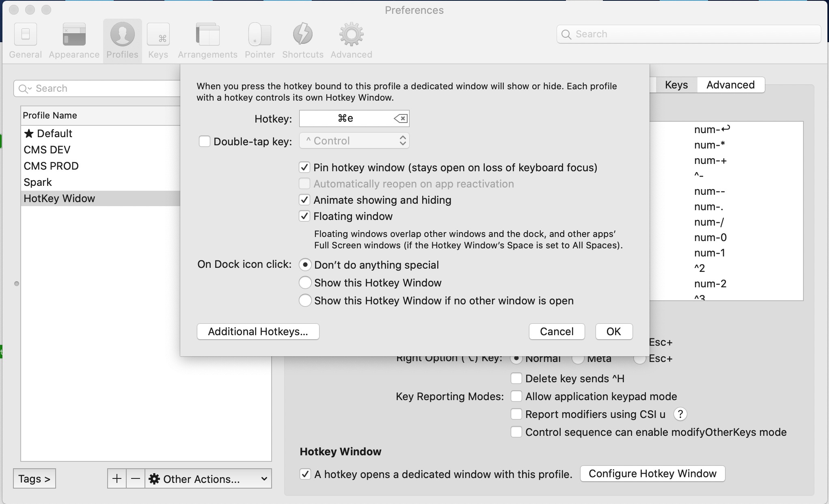Screen dimensions: 829x504
Task: Select the Profiles preferences pane
Action: (x=122, y=41)
